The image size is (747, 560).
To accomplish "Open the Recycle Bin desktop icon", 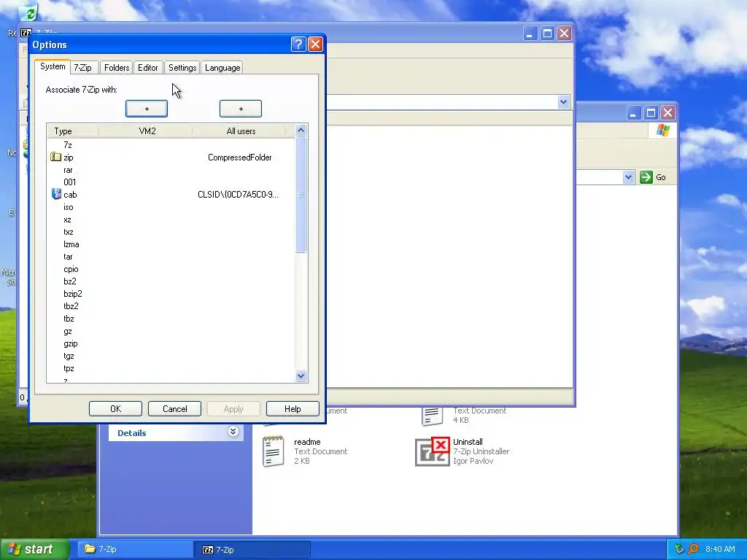I will pyautogui.click(x=28, y=12).
